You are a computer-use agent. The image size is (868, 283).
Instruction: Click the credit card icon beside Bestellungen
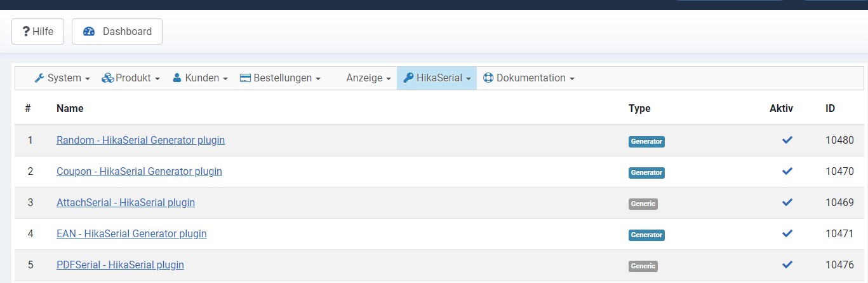[245, 78]
